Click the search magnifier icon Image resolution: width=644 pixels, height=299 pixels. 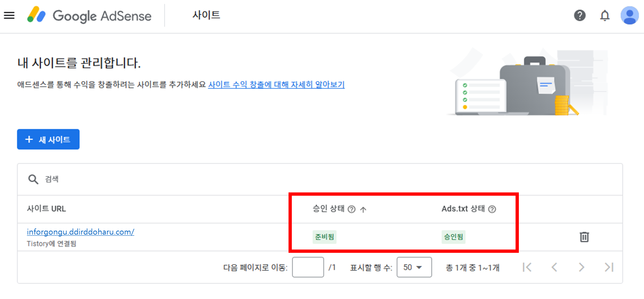(x=33, y=179)
